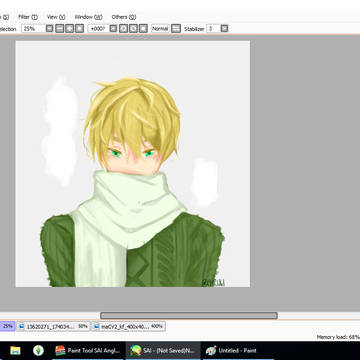
Task: Click the Stabilizer label
Action: 194,29
